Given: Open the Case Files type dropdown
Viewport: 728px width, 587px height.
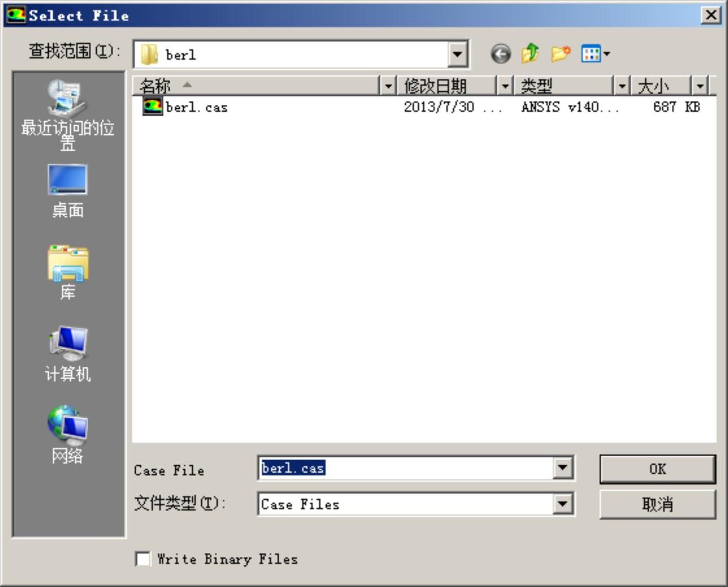Looking at the screenshot, I should pos(563,504).
